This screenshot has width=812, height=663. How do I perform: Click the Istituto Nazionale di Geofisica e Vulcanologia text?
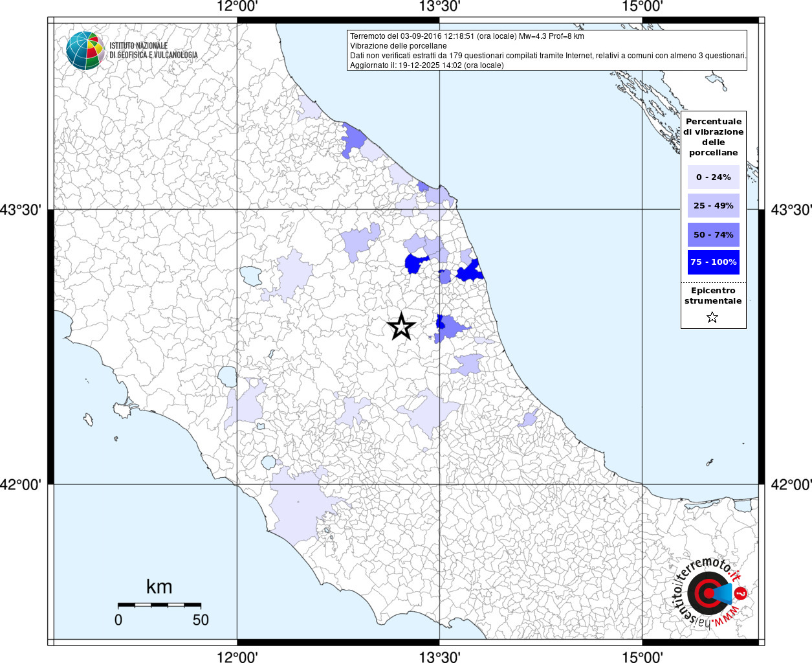(x=153, y=51)
